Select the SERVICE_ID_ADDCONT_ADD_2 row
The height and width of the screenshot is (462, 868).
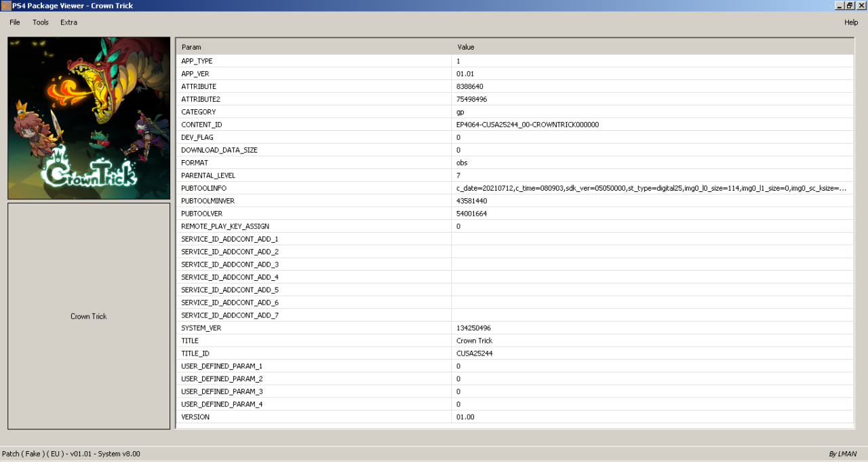click(x=515, y=252)
